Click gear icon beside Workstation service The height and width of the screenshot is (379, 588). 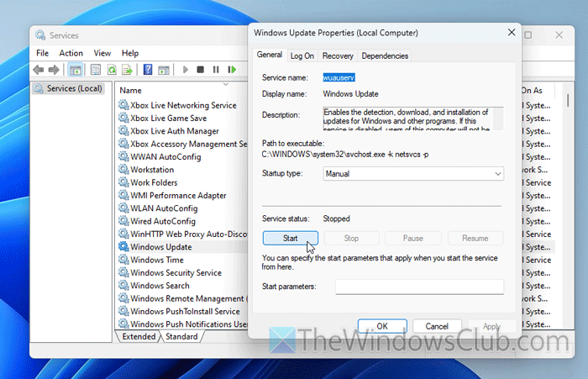[123, 170]
